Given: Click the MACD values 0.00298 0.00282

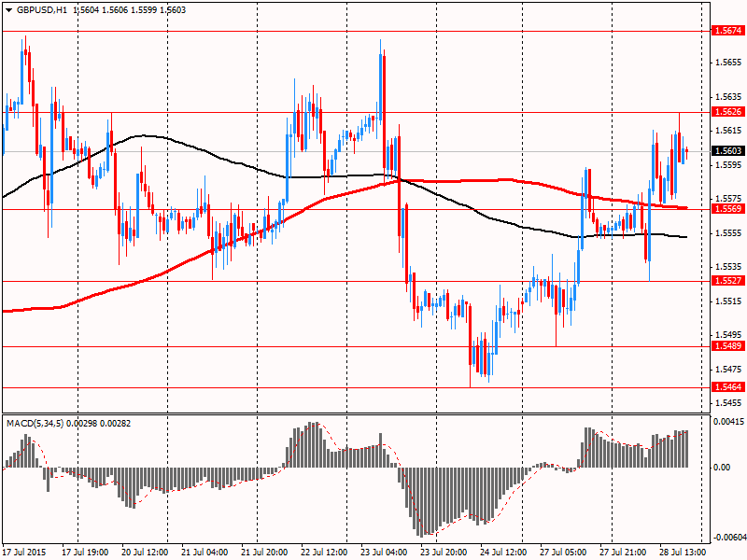Looking at the screenshot, I should 99,424.
